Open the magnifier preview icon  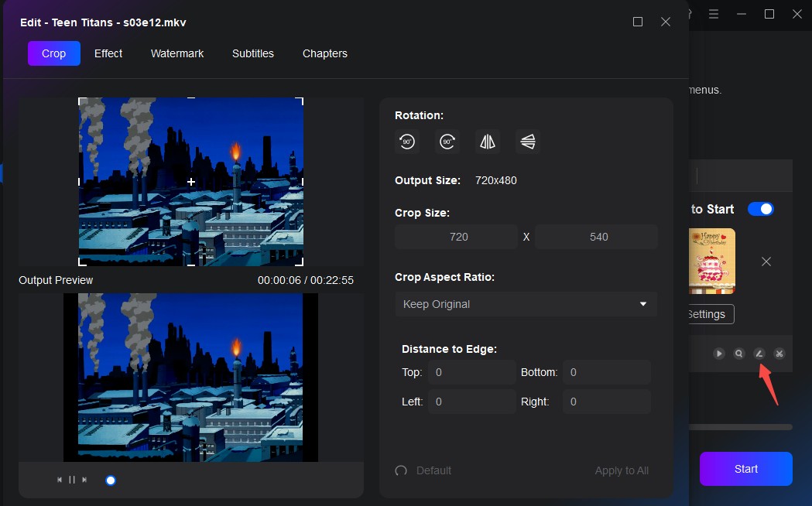[738, 353]
